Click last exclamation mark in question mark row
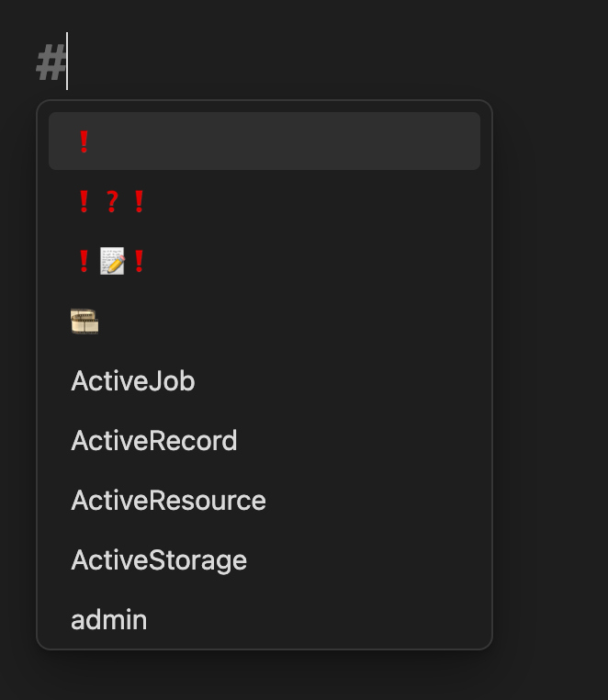Screen dimensions: 608x700 coord(140,201)
